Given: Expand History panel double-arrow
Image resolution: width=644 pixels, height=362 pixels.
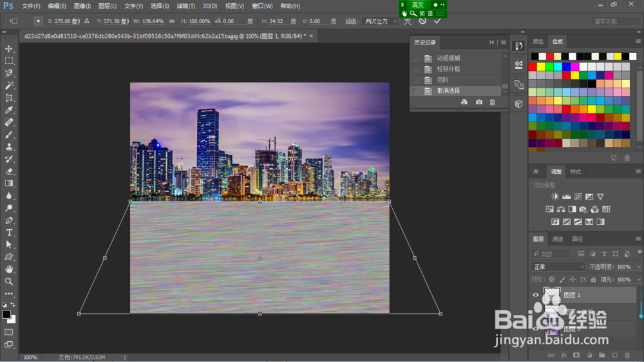Looking at the screenshot, I should 491,43.
